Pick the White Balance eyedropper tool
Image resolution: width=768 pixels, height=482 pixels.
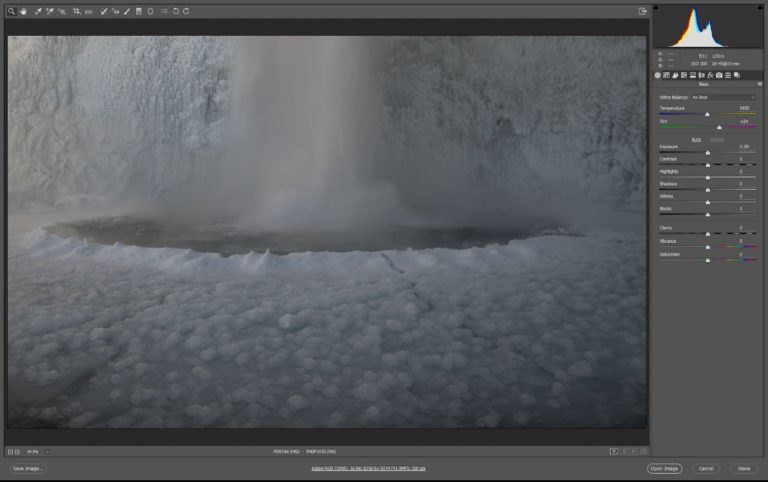pyautogui.click(x=38, y=11)
